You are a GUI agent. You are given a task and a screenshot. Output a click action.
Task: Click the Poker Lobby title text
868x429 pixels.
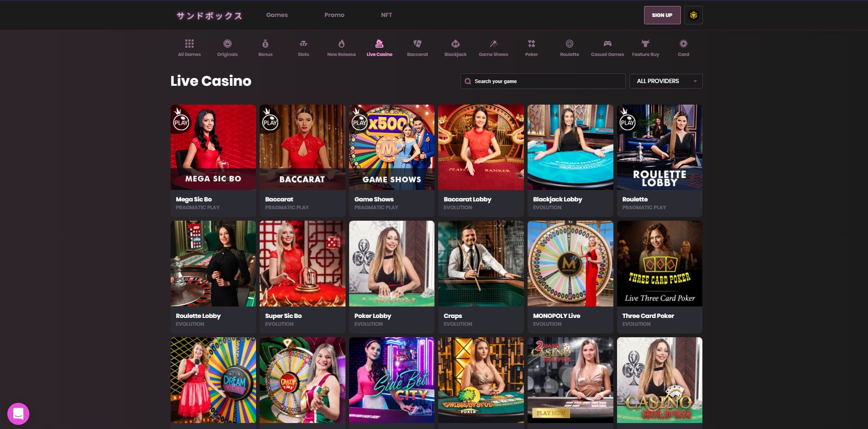[373, 316]
